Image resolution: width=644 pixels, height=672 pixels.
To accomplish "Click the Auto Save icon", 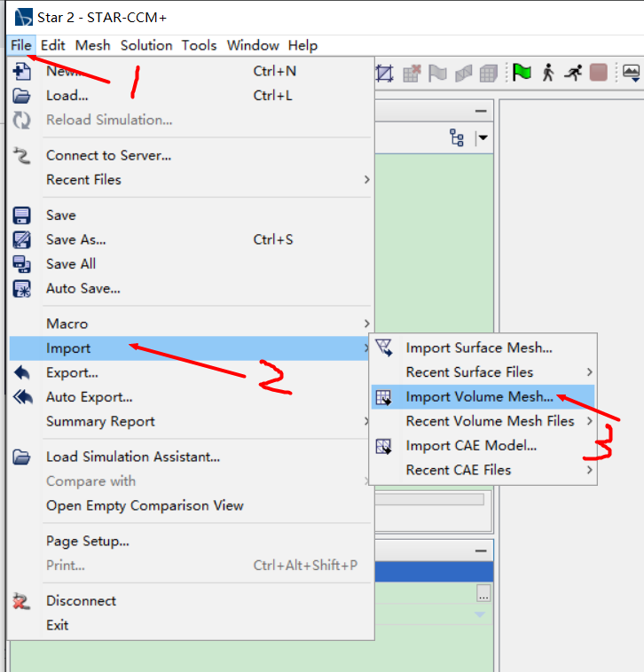I will (21, 288).
